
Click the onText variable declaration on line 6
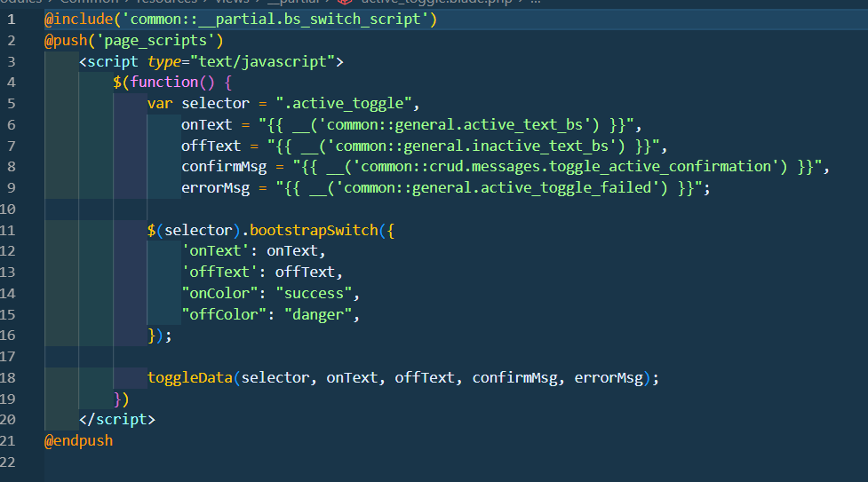206,124
